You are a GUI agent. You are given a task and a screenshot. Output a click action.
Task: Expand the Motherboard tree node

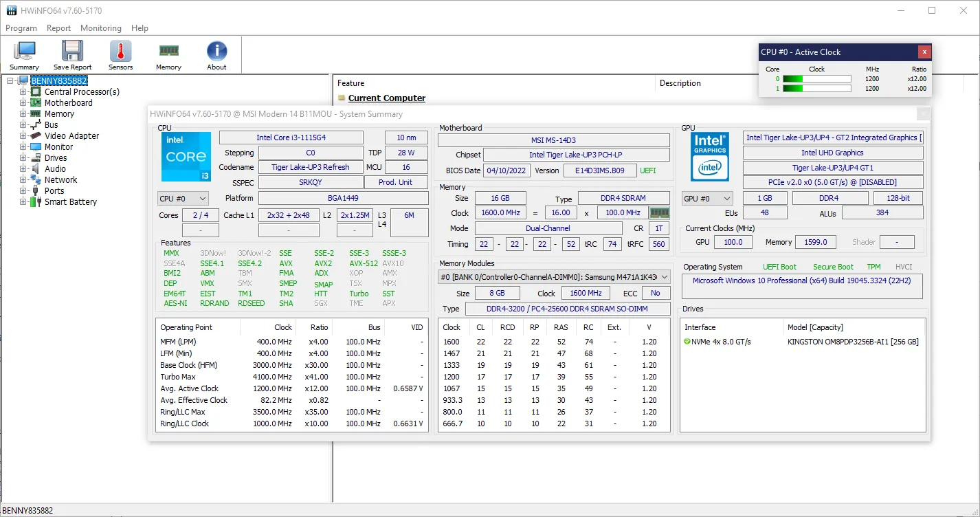click(x=23, y=103)
